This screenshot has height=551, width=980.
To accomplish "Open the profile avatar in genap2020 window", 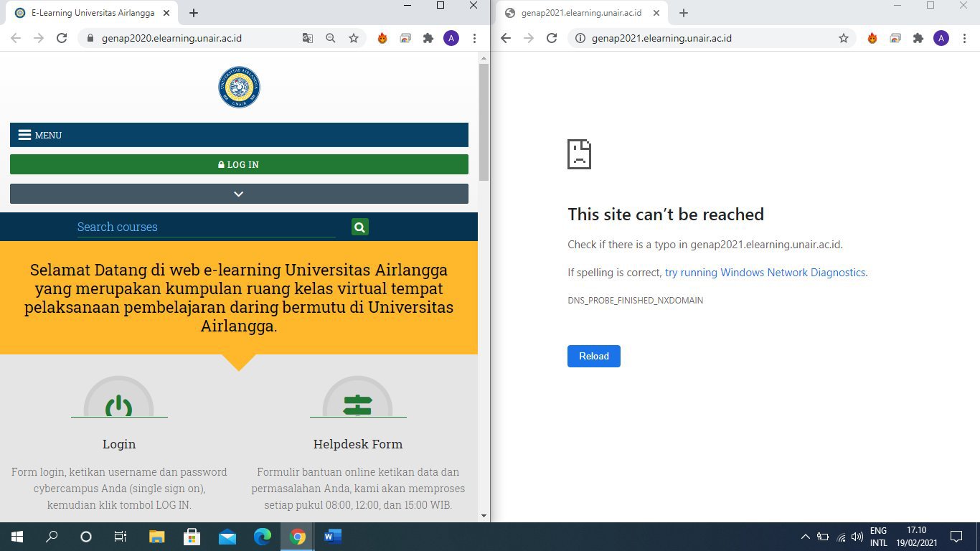I will pos(451,38).
